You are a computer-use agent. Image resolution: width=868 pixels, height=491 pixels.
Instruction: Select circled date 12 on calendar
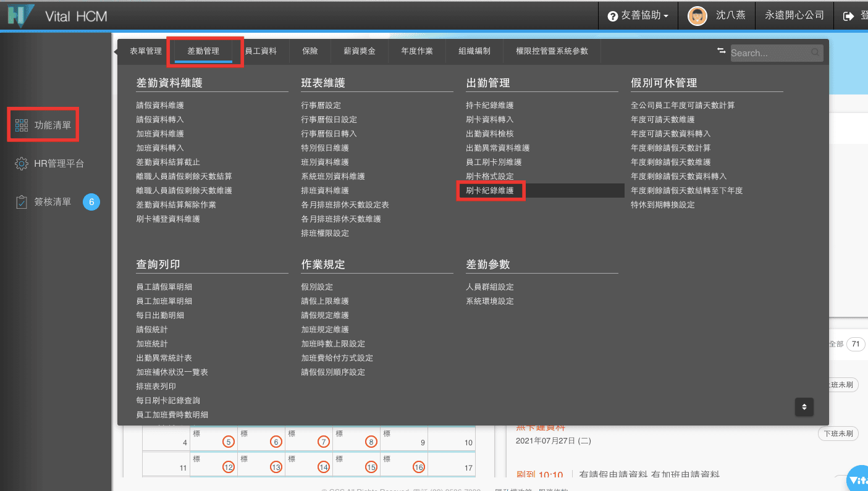pos(229,468)
